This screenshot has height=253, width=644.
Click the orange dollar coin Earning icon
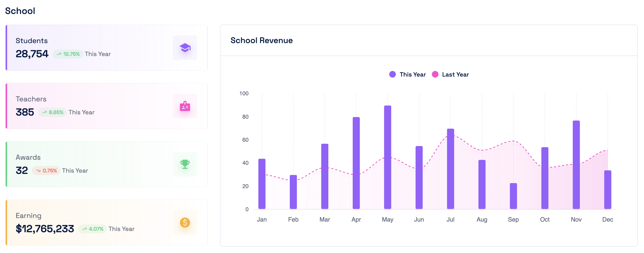185,223
